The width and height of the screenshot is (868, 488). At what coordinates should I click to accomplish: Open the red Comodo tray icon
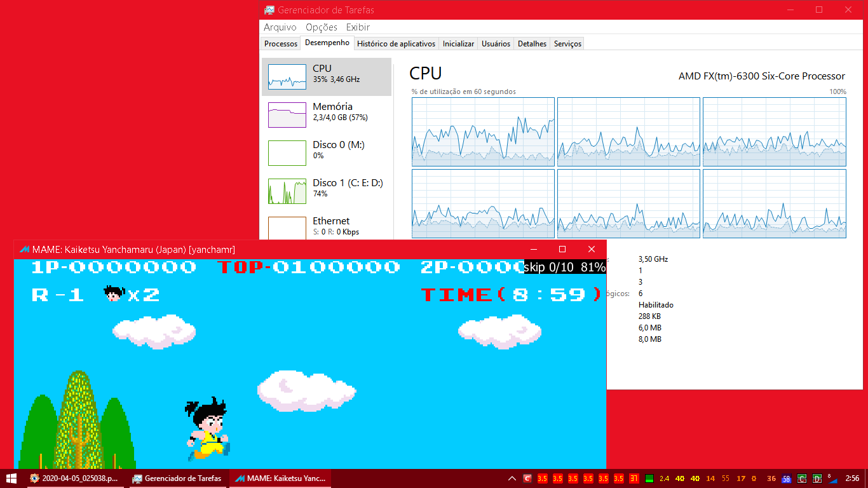click(x=527, y=478)
